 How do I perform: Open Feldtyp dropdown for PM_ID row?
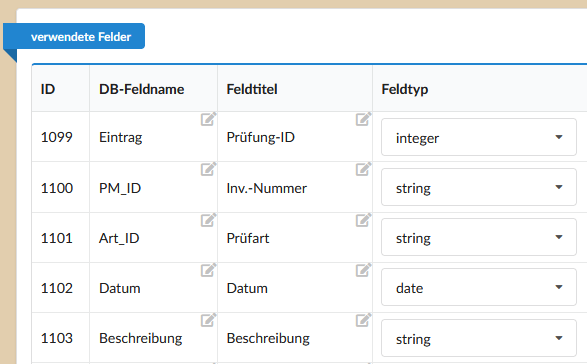click(479, 187)
